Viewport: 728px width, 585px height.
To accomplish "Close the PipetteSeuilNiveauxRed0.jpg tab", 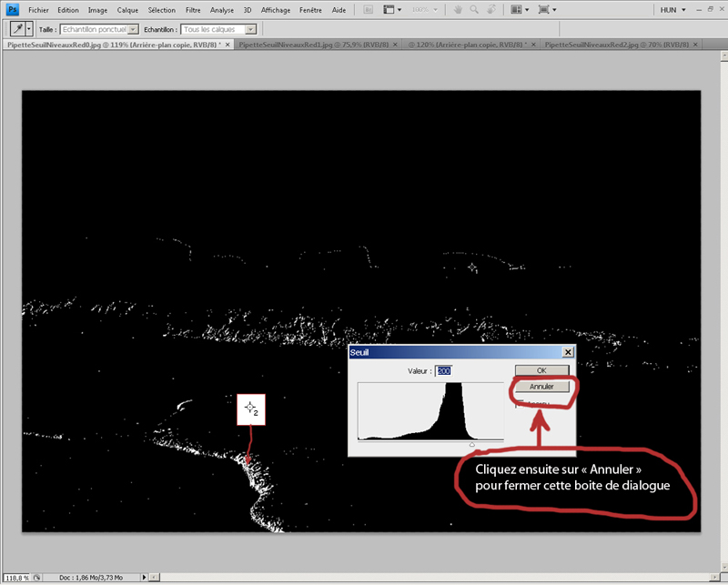I will (x=227, y=45).
